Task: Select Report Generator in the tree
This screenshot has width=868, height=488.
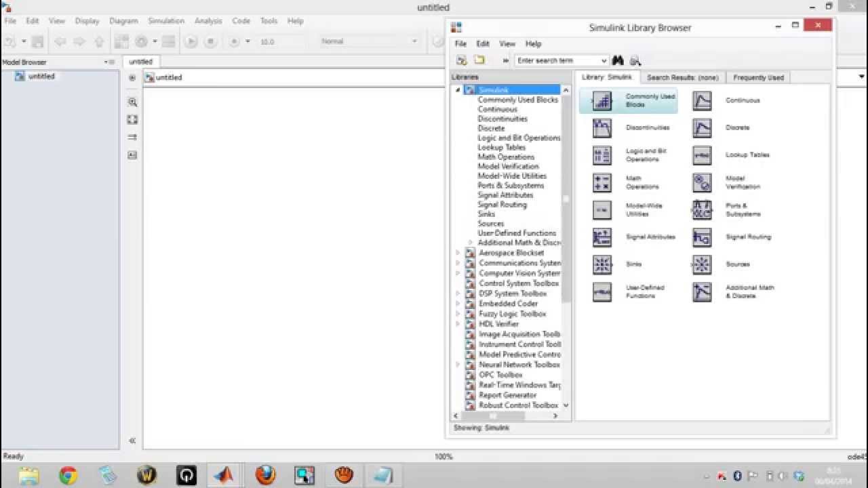Action: point(507,395)
